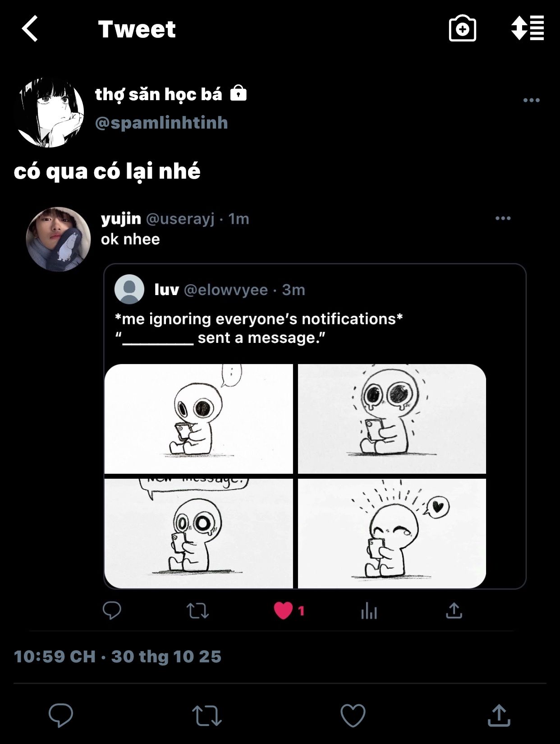Tap the reply bubble under yujin's post
Image resolution: width=560 pixels, height=744 pixels.
(x=112, y=610)
